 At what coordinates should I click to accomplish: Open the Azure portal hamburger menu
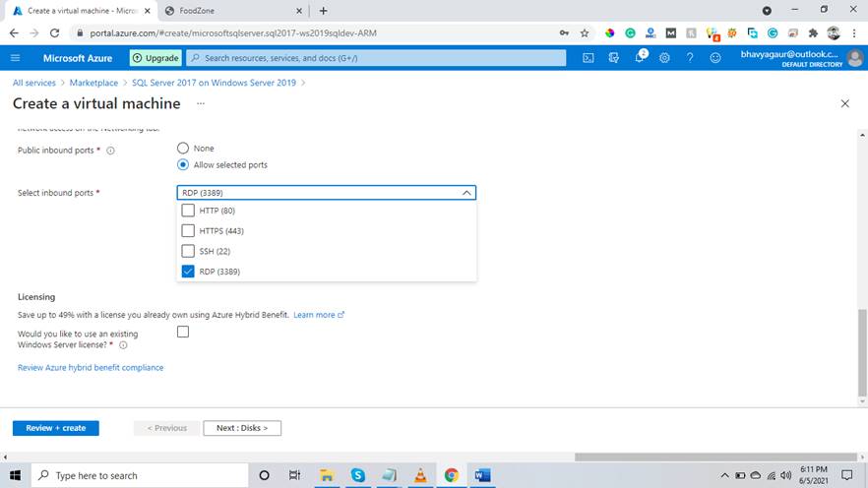pyautogui.click(x=16, y=57)
